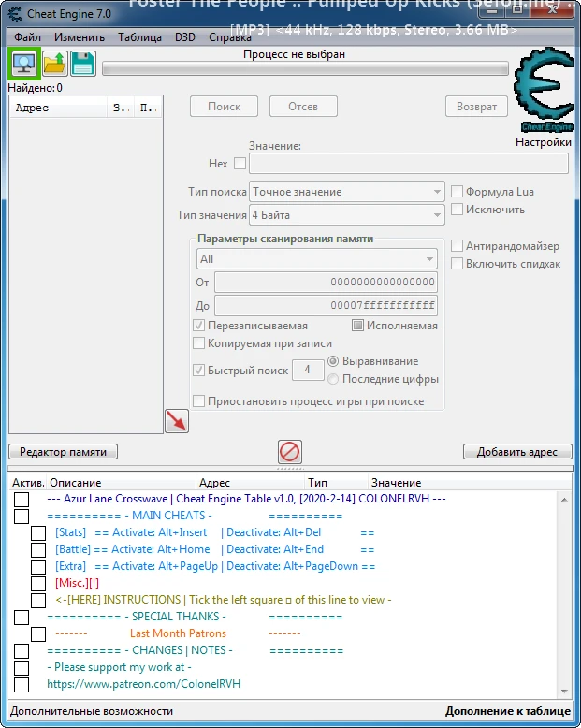Select the https://www.patreon.com/ColonelRVH row
Viewport: 581px width, 728px height.
pos(284,684)
